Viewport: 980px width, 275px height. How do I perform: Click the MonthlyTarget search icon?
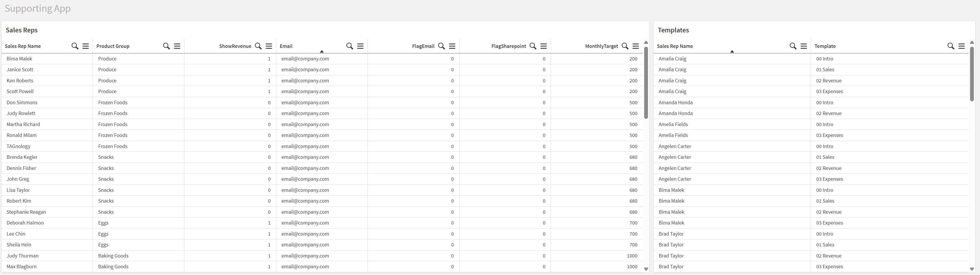[x=625, y=46]
